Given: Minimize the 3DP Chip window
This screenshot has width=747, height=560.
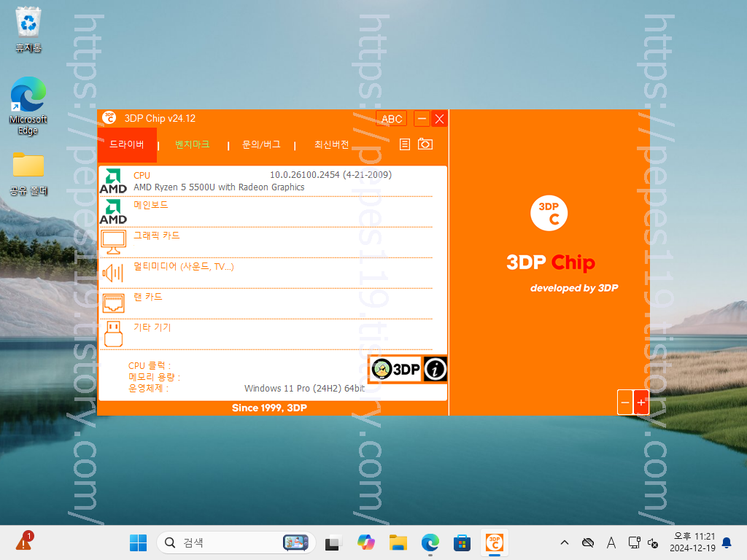Looking at the screenshot, I should (x=422, y=119).
